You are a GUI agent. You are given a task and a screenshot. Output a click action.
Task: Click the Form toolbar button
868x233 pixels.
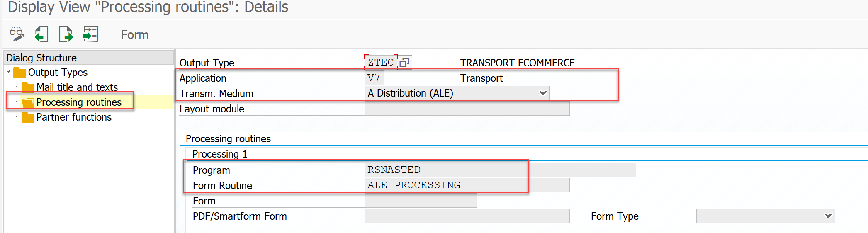134,34
